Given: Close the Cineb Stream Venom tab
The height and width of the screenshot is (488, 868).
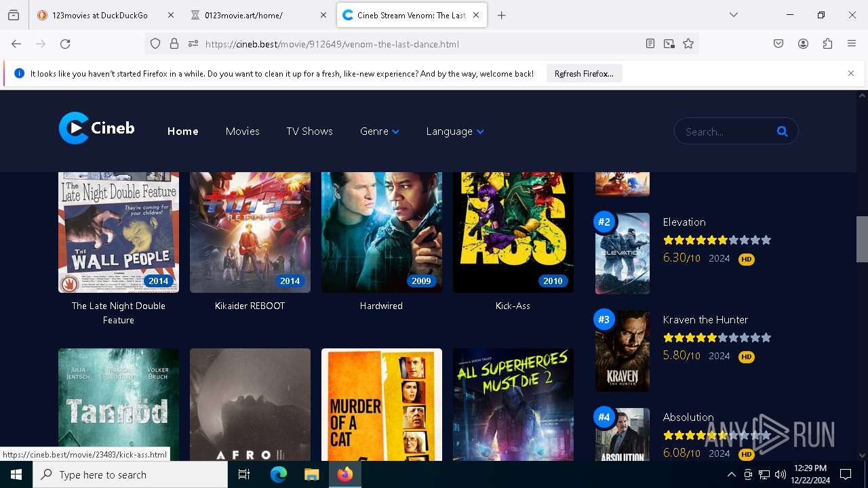Looking at the screenshot, I should (x=476, y=15).
